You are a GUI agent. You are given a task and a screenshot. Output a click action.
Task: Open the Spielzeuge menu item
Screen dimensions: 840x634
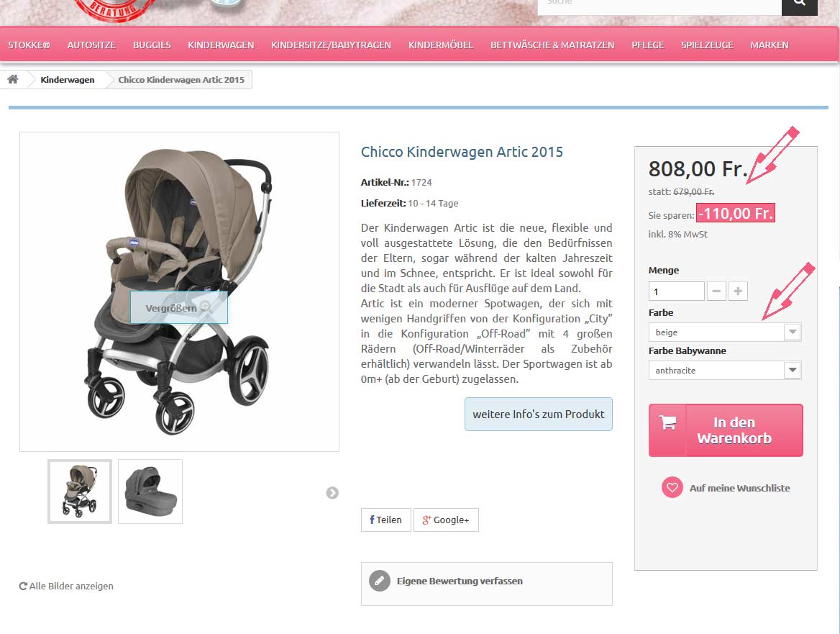click(707, 45)
